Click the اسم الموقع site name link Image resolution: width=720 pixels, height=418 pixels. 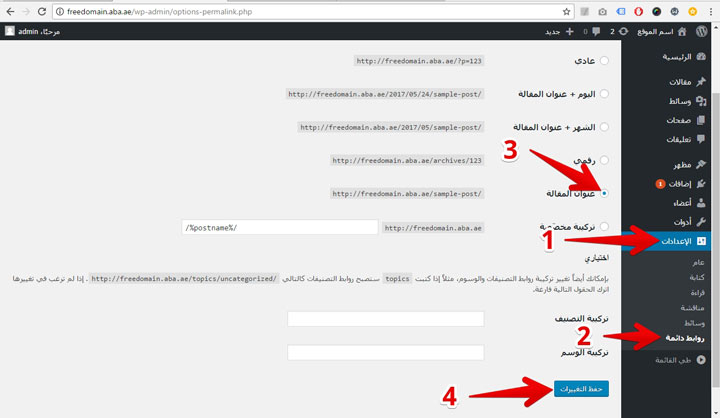(x=655, y=32)
